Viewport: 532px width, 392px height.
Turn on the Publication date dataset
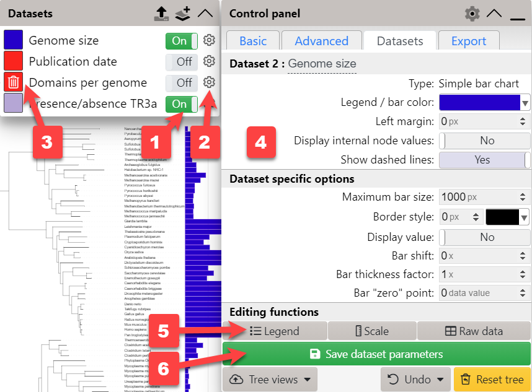pos(181,61)
